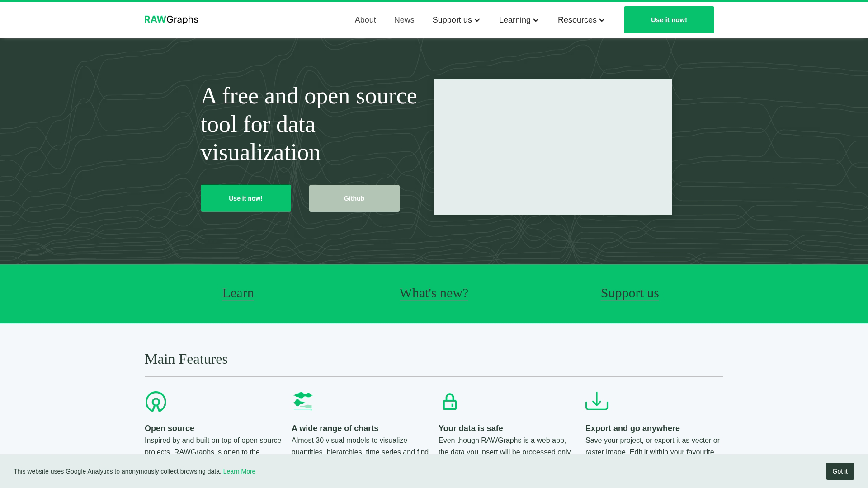The width and height of the screenshot is (868, 488).
Task: Open the Learn More analytics link
Action: [239, 471]
